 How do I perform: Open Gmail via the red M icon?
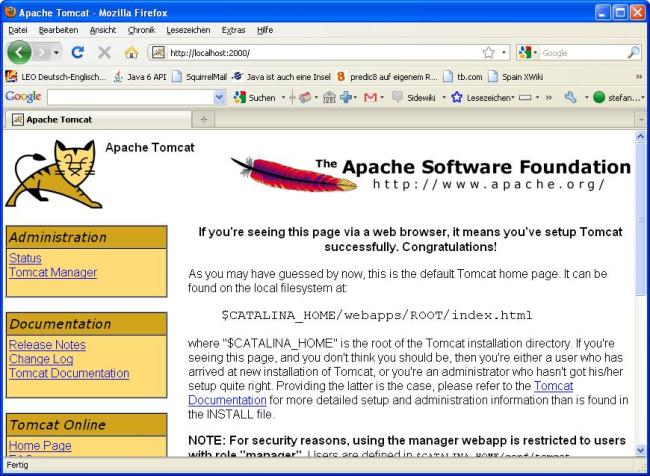(x=370, y=97)
